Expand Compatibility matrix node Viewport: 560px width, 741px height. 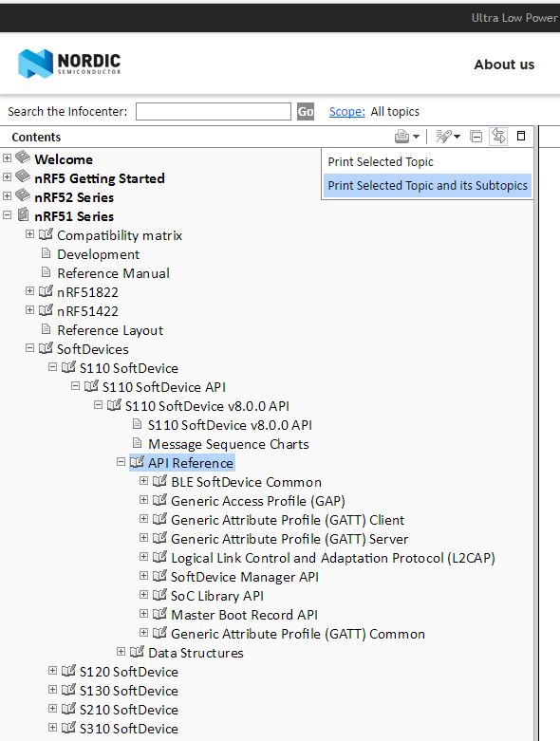pyautogui.click(x=29, y=234)
